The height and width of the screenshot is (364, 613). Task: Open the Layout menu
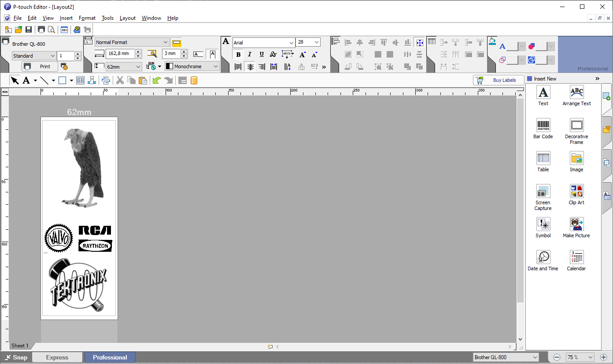[128, 18]
